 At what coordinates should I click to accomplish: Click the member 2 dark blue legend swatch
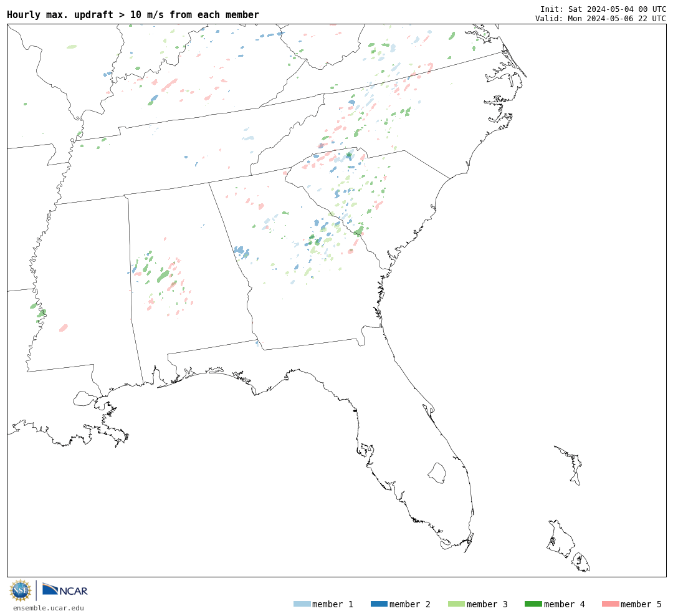click(379, 604)
